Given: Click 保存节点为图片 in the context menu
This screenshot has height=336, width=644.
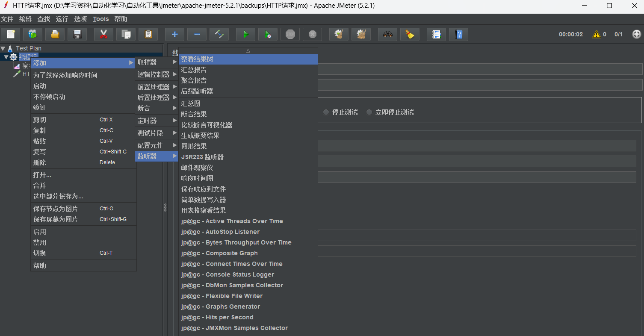Looking at the screenshot, I should point(83,209).
